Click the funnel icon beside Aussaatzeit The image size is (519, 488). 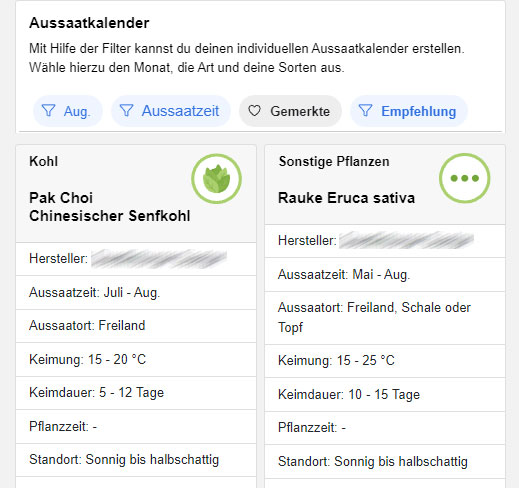tap(126, 110)
